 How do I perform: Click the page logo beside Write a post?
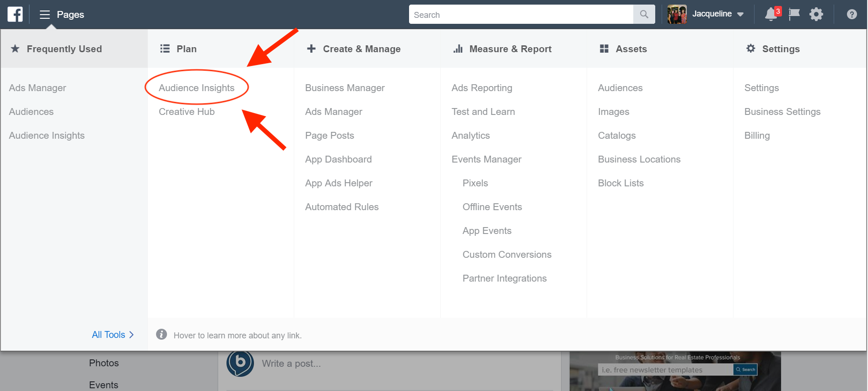tap(240, 363)
